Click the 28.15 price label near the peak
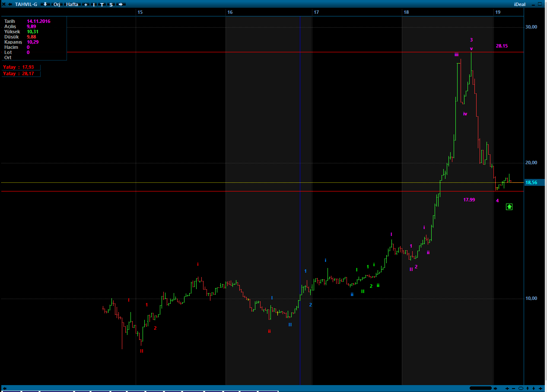Screen dimensions: 547x392 [502, 45]
